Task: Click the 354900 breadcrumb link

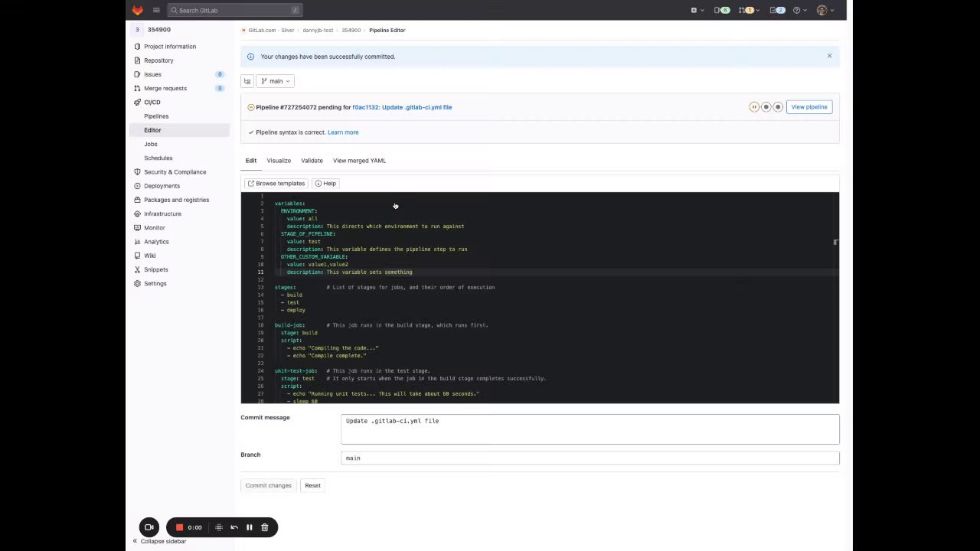Action: [x=351, y=31]
